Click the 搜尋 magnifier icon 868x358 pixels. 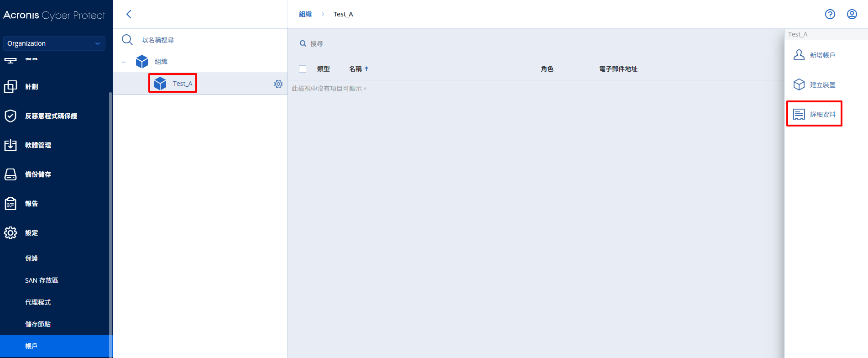303,44
